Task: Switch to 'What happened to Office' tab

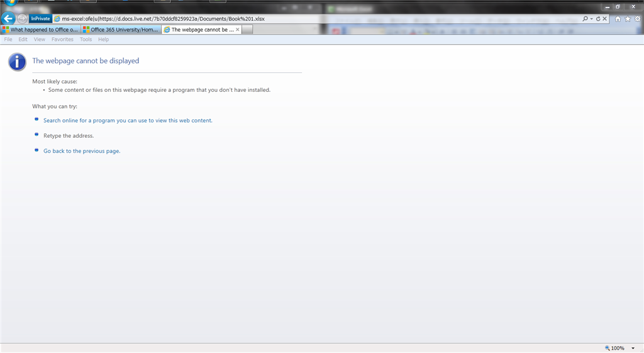Action: pyautogui.click(x=40, y=30)
